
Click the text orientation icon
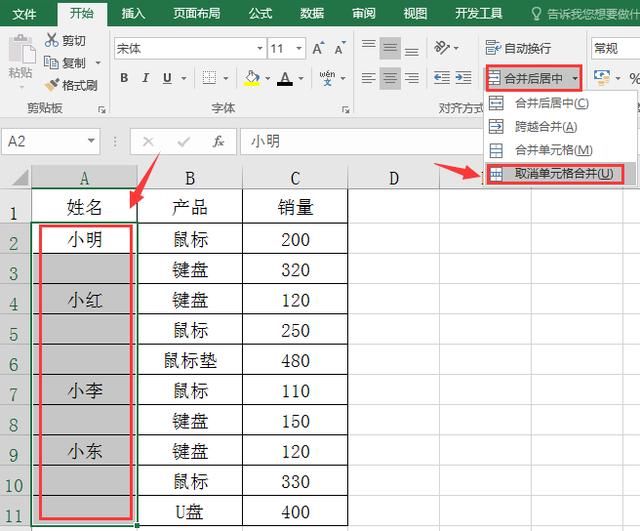[442, 48]
